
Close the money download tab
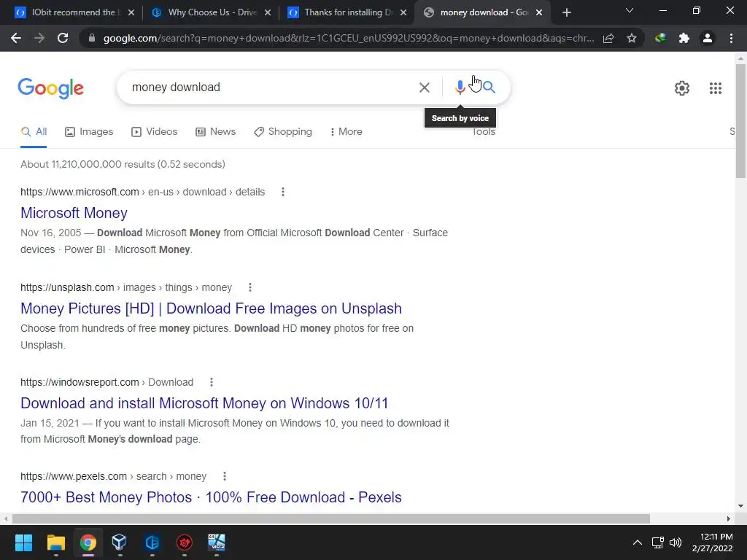click(539, 12)
